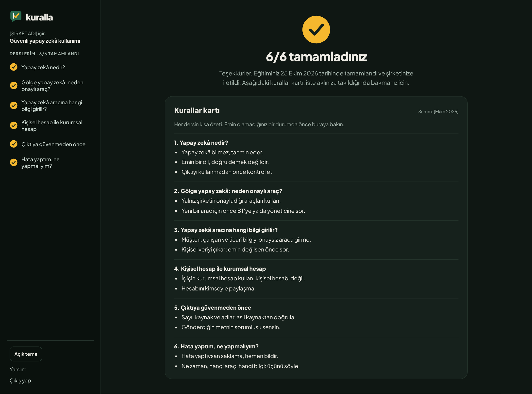Switch theme with the "Açık tema" button
The image size is (532, 394).
tap(26, 354)
